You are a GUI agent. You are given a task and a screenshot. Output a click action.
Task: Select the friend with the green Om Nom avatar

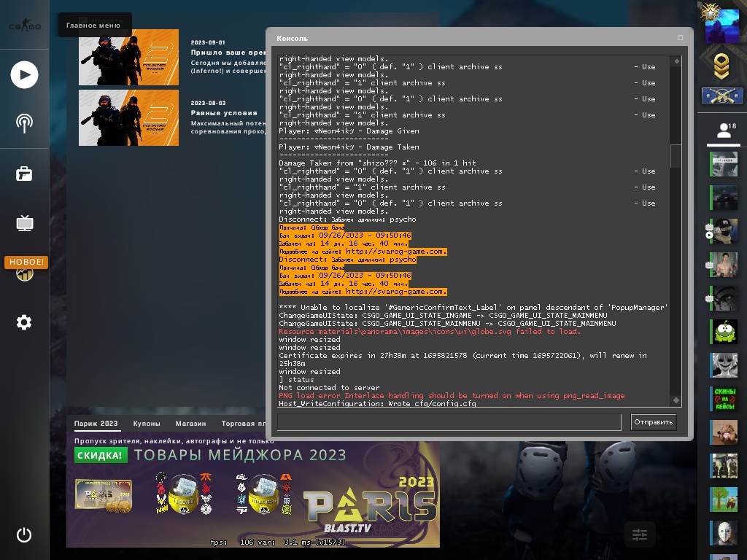[x=724, y=332]
